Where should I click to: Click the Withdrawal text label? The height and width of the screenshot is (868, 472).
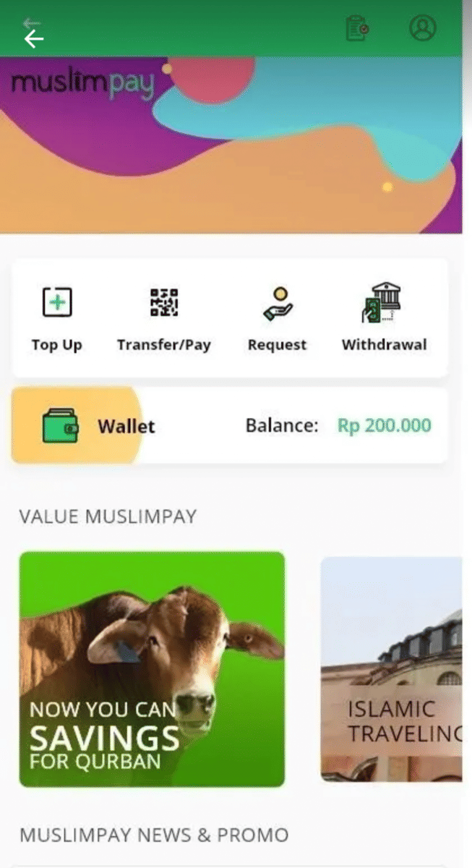(x=385, y=344)
